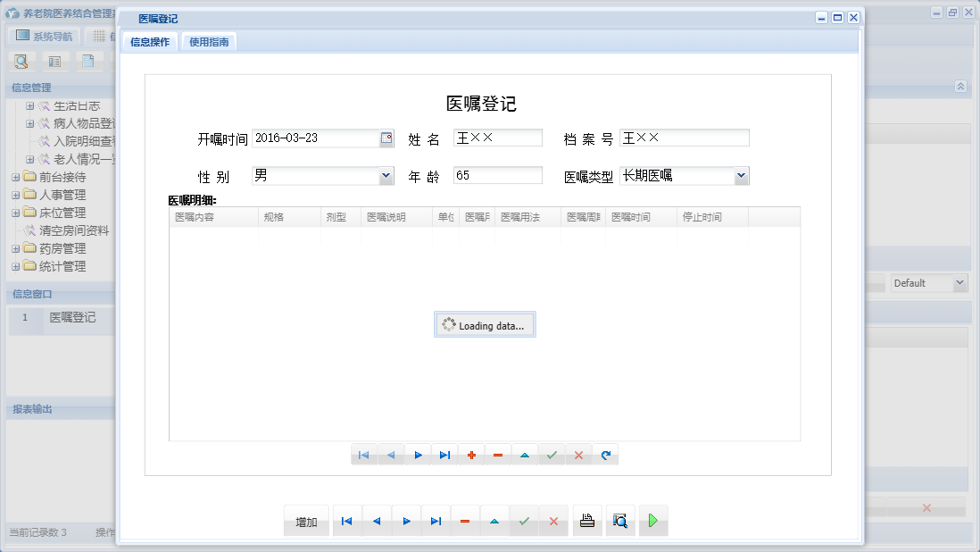Screen dimensions: 980x552
Task: Click 医嘱说明 column header
Action: (397, 217)
